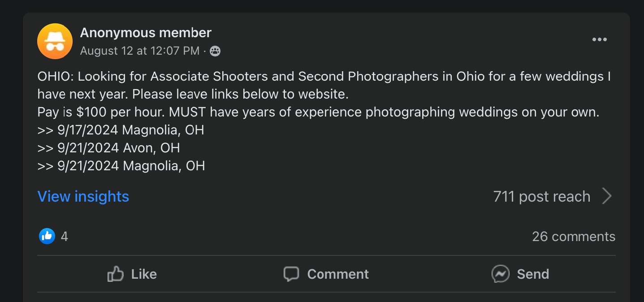Click the August 12 timestamp link
Viewport: 644px width, 302px height.
(139, 51)
